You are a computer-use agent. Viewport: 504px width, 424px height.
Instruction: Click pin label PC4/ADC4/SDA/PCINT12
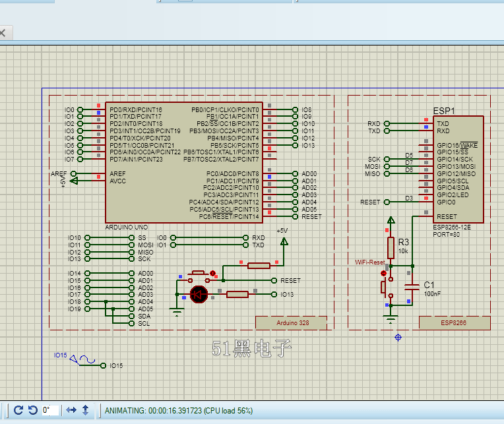224,202
